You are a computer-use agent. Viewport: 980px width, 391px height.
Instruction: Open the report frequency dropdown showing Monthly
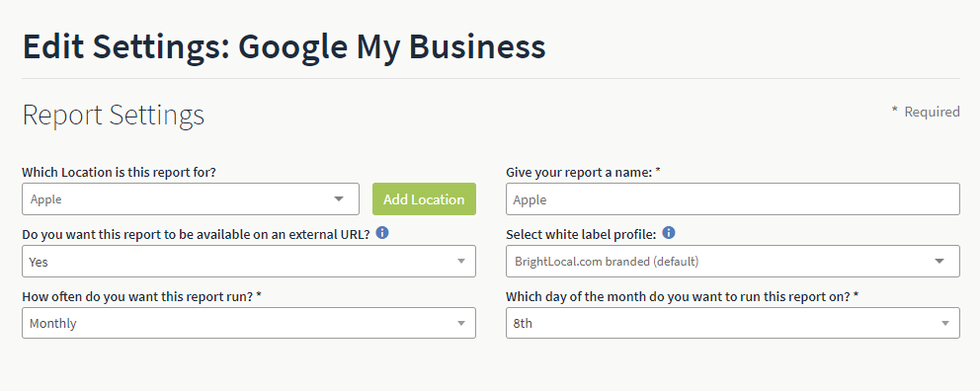tap(249, 323)
